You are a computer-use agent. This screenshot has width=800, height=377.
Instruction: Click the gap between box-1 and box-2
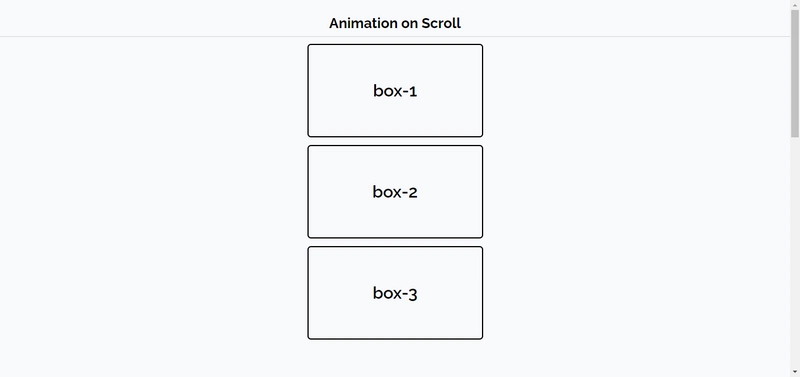[395, 141]
